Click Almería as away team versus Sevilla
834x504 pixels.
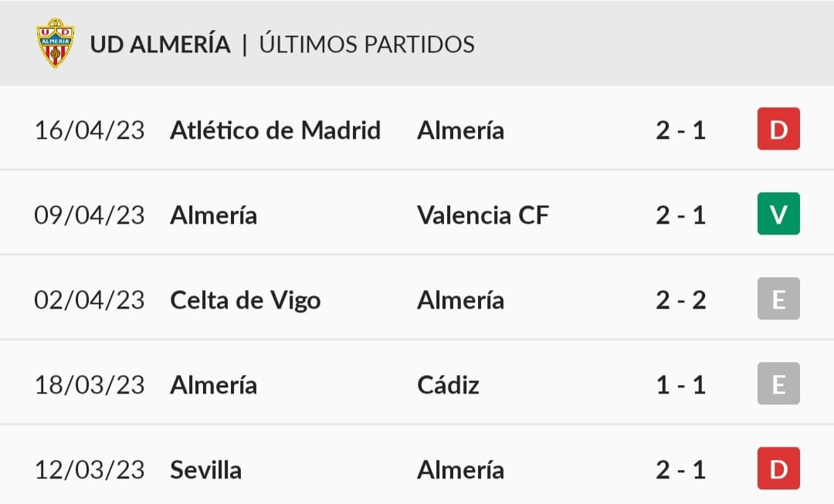pyautogui.click(x=460, y=470)
